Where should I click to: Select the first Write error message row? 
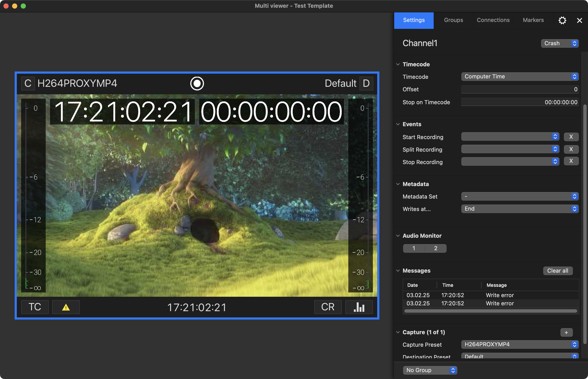(x=491, y=295)
